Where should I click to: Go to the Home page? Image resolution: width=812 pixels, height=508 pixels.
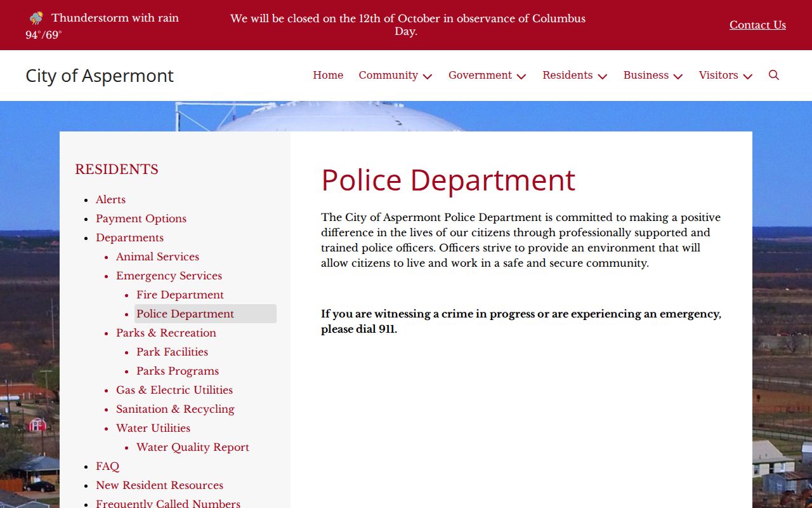click(x=328, y=75)
